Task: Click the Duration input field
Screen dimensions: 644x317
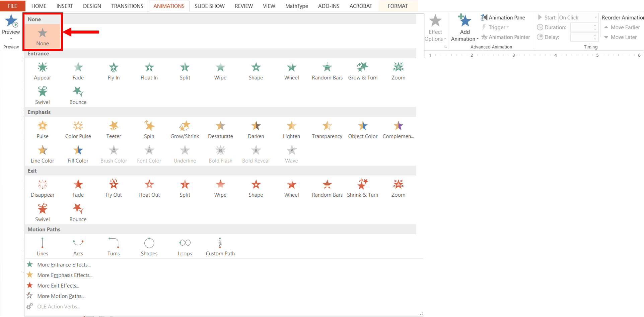Action: click(581, 27)
